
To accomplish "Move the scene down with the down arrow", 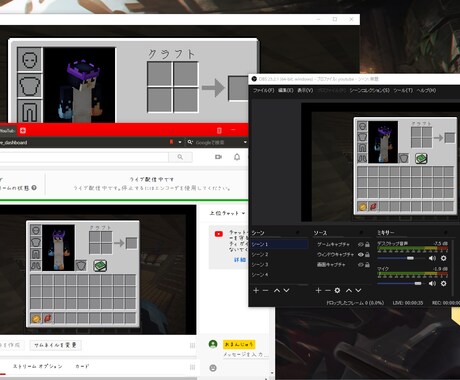I will [286, 291].
